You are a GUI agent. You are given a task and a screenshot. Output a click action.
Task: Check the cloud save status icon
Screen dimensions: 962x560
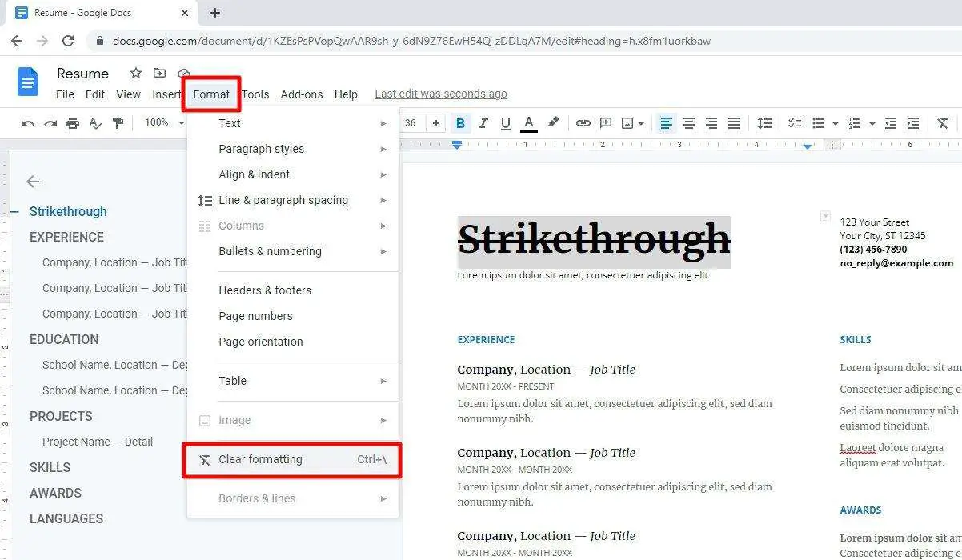tap(184, 73)
